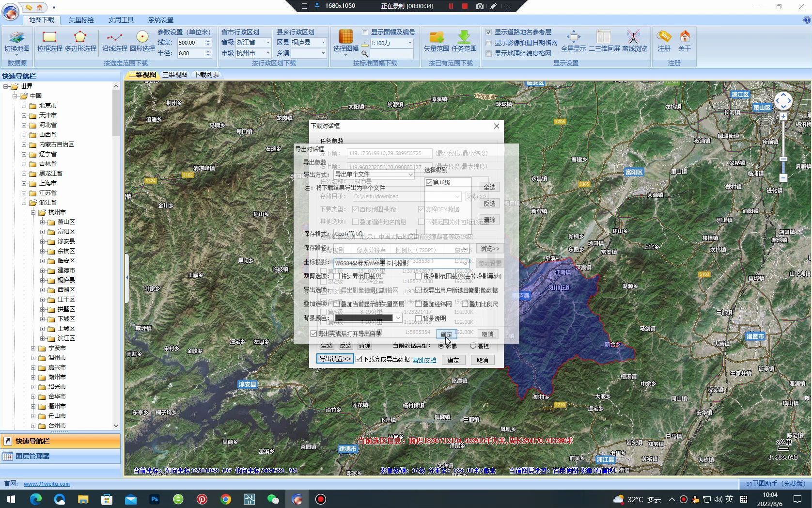Click the help question mark icon
Image resolution: width=812 pixels, height=508 pixels.
pos(807,20)
